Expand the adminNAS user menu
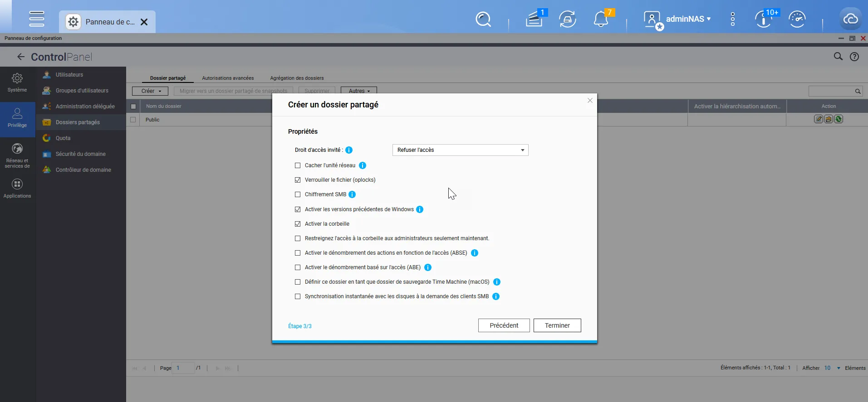Screen dimensions: 868x402 687,19
